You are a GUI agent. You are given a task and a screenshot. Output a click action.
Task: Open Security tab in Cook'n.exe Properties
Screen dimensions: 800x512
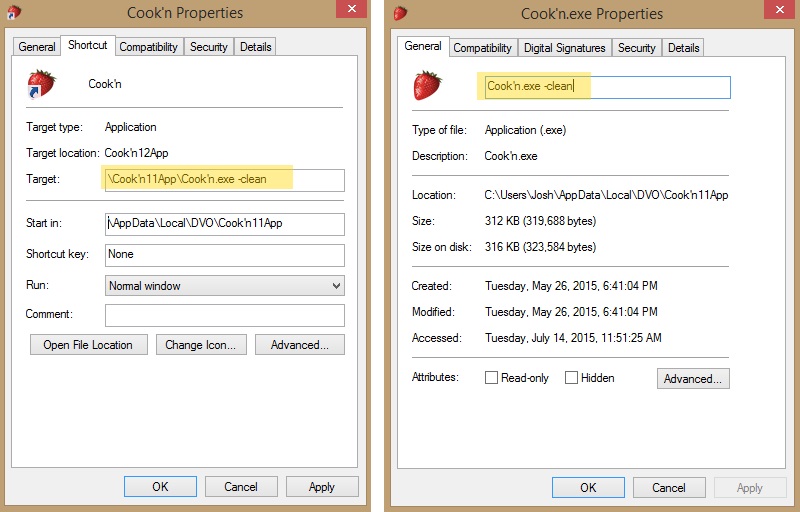click(x=637, y=48)
